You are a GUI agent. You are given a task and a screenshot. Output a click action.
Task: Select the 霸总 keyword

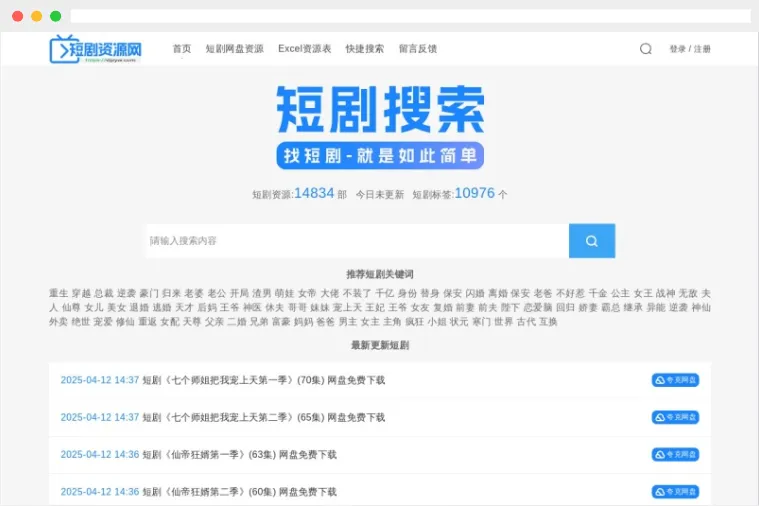coord(611,307)
